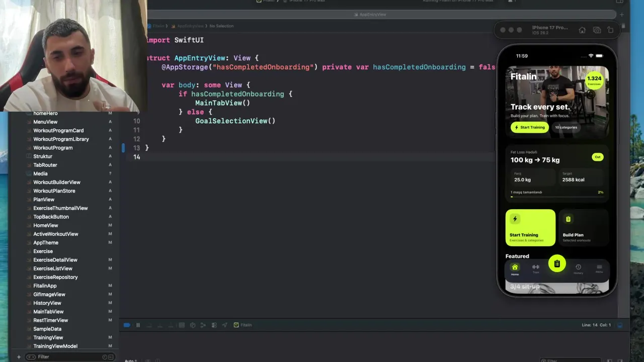
Task: Click GoalSelectionView() call in code editor
Action: (x=235, y=121)
